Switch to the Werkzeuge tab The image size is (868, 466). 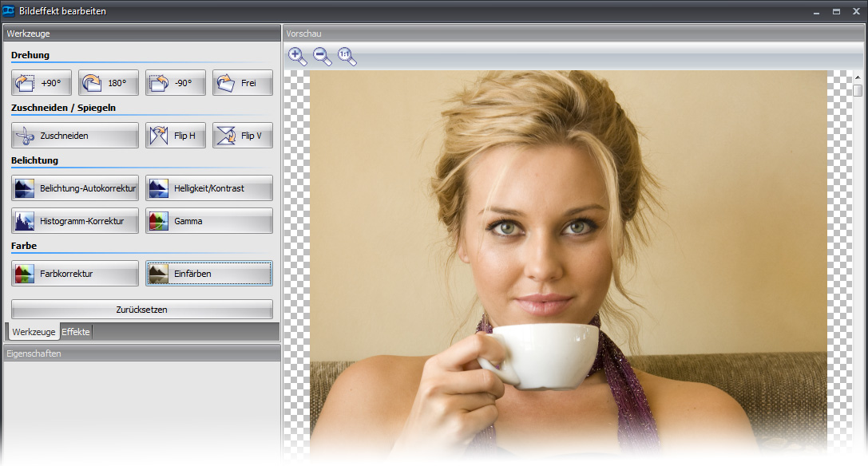pos(34,332)
